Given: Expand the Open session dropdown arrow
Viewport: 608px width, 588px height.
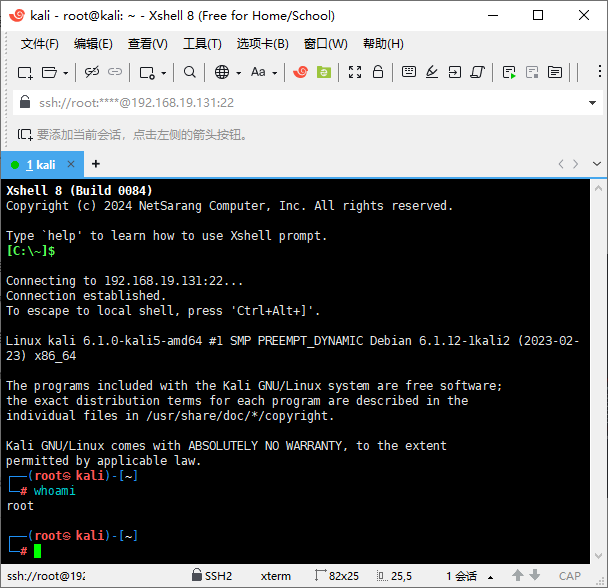Looking at the screenshot, I should pyautogui.click(x=66, y=73).
